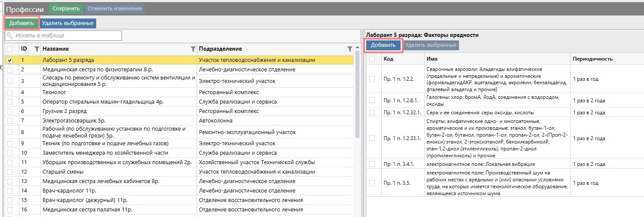This screenshot has height=217, width=644.
Task: Sort by the Периодичность column header
Action: click(x=592, y=59)
